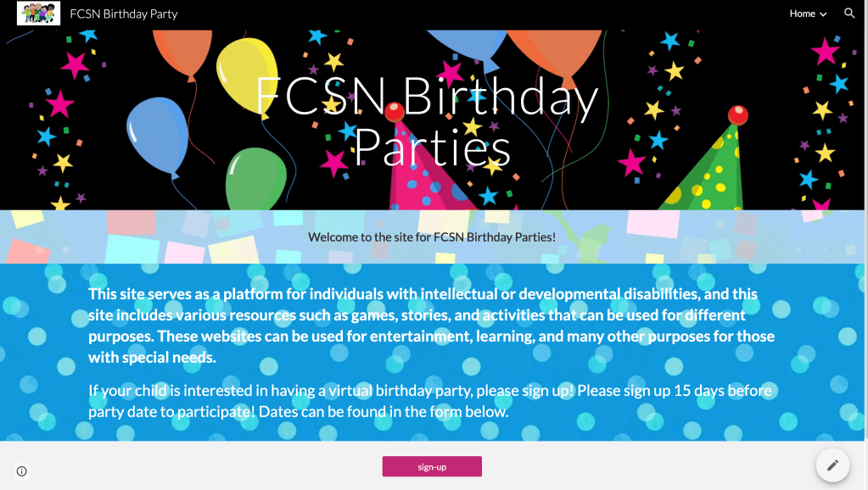Click the paragraph about developmental disabilities
The image size is (868, 490).
pos(431,326)
